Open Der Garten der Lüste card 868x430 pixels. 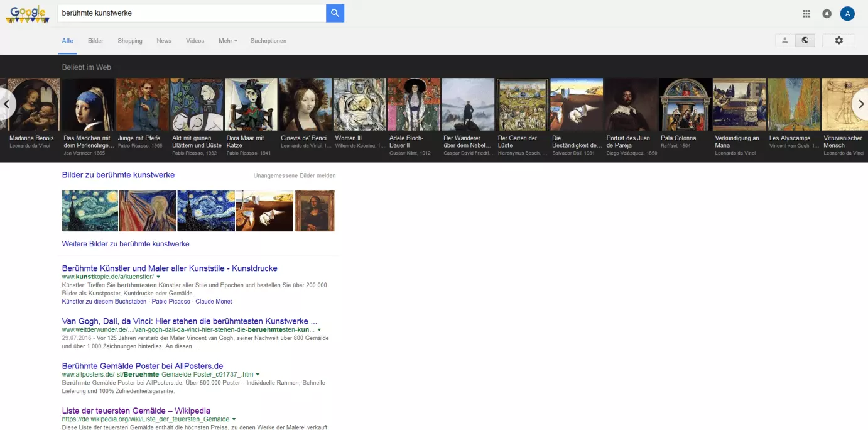click(523, 117)
